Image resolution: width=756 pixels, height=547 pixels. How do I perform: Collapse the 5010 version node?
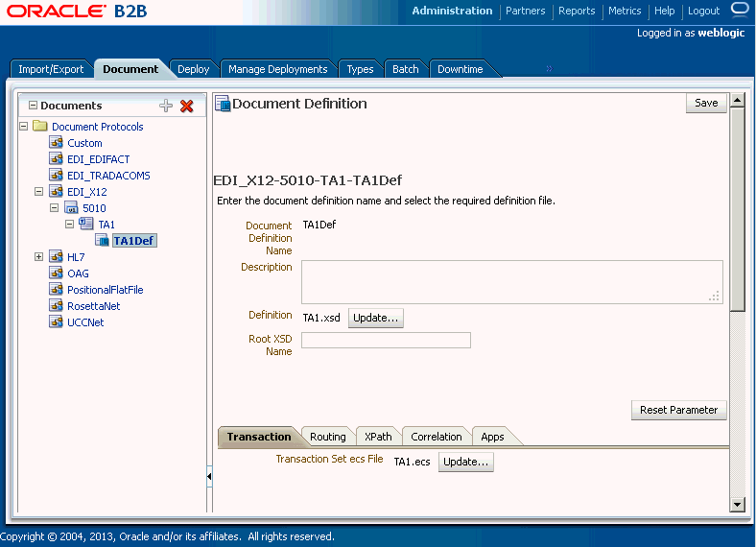[55, 208]
